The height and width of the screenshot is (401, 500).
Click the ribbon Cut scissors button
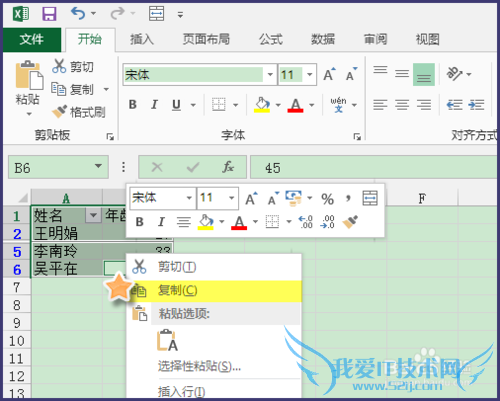click(73, 66)
